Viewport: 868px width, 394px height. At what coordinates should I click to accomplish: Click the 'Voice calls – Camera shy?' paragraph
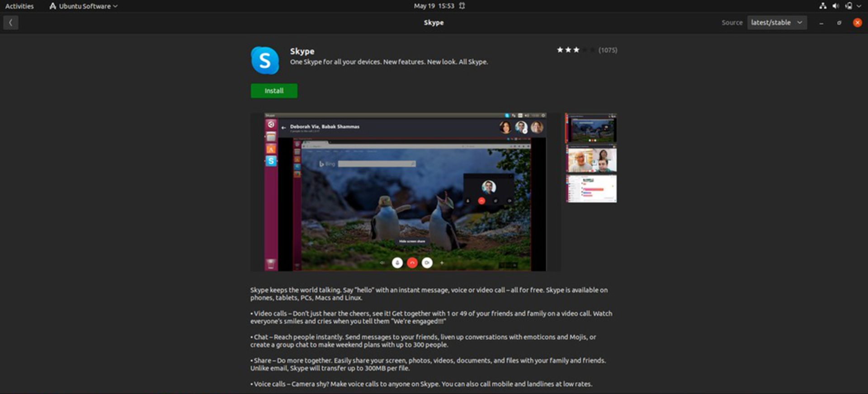point(421,384)
